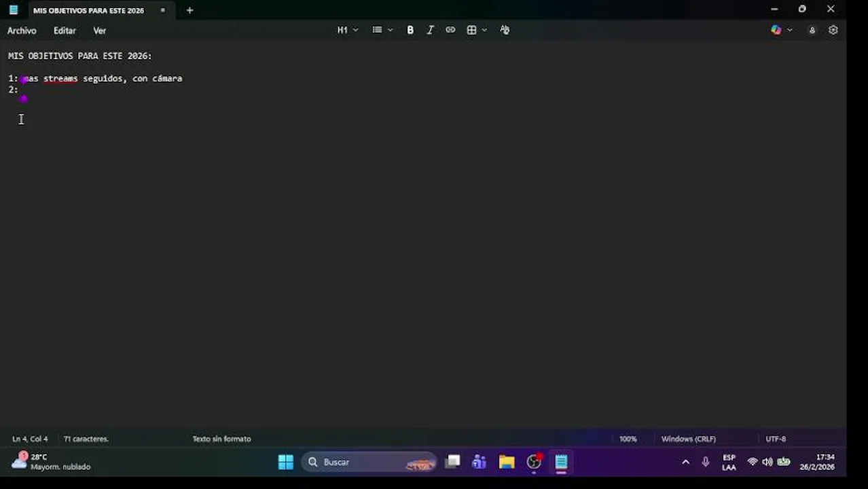Open the Wi-Fi network tray icon

pos(753,463)
